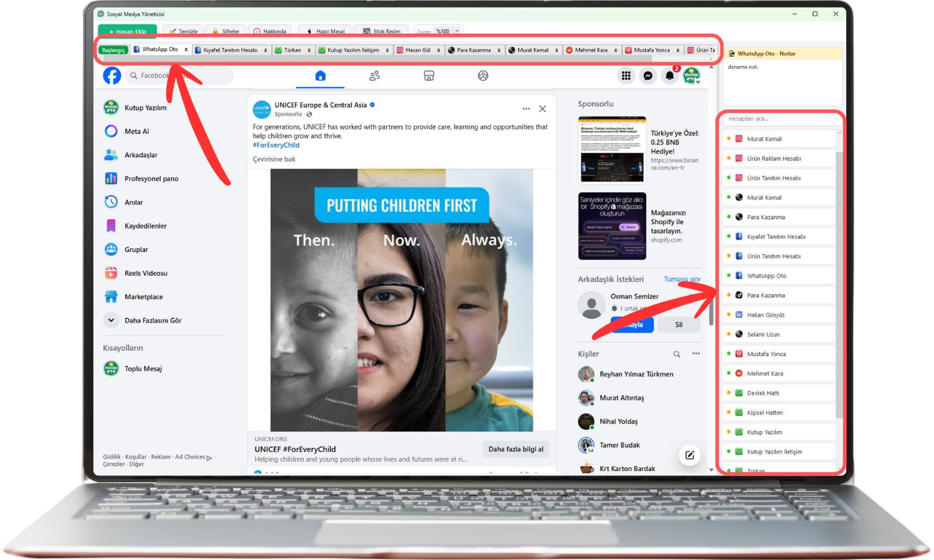Switch to the Hasan Gül tab
Viewport: 934px width, 560px height.
pyautogui.click(x=417, y=50)
